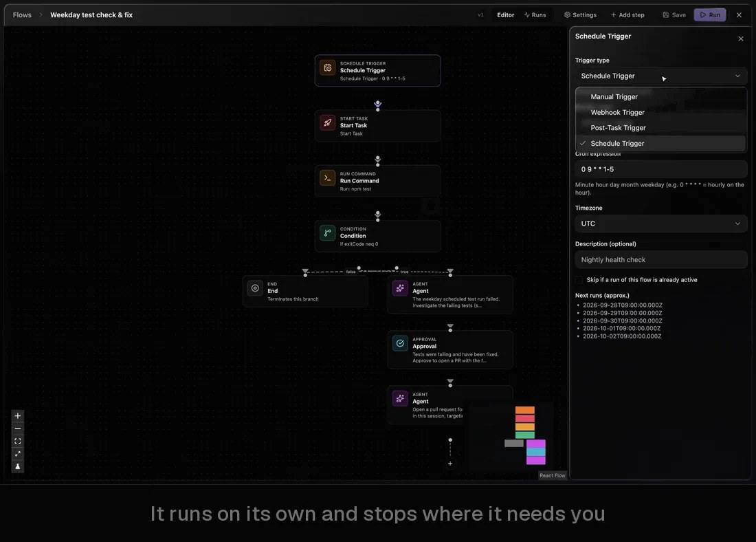Click the sparkle icon of the failing-tests Agent

(x=400, y=288)
